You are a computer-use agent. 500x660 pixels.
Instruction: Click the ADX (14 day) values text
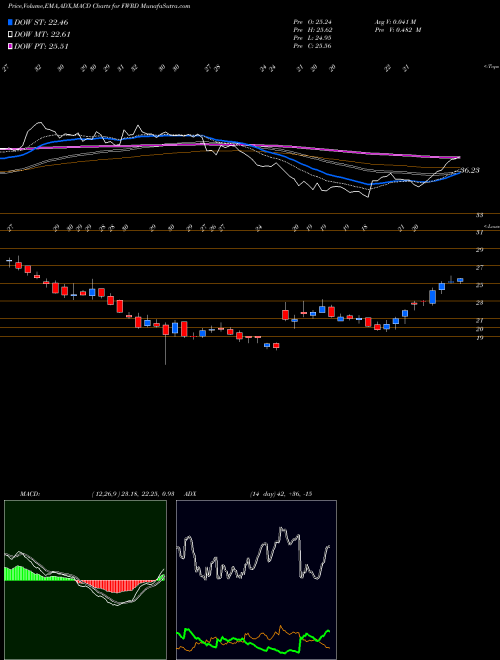280,494
